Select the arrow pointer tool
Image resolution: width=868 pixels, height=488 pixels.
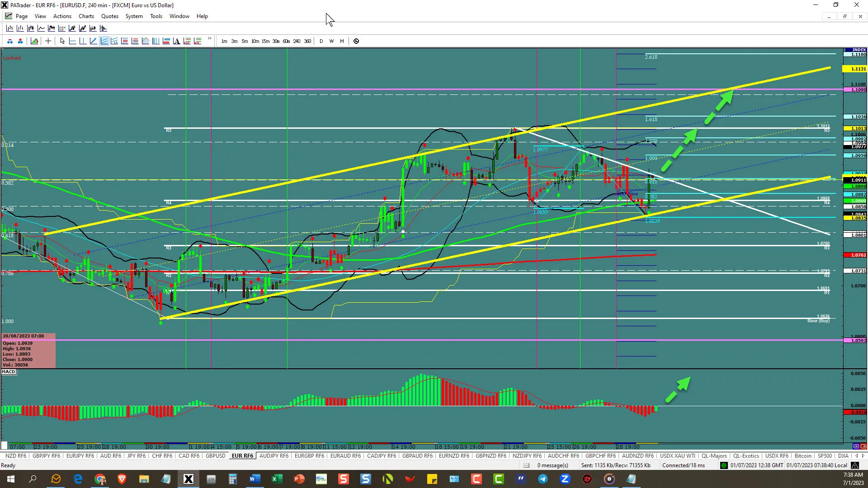(62, 41)
